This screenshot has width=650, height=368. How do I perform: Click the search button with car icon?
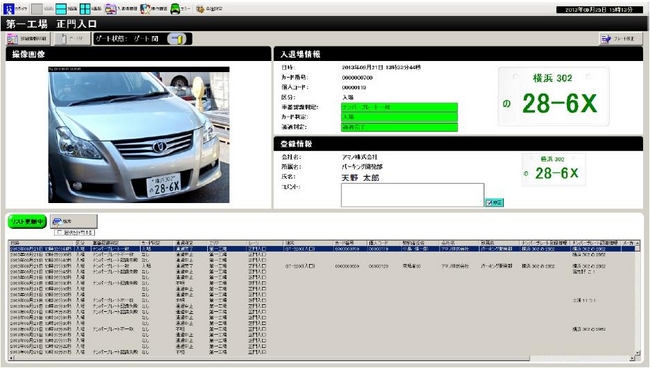(x=74, y=221)
